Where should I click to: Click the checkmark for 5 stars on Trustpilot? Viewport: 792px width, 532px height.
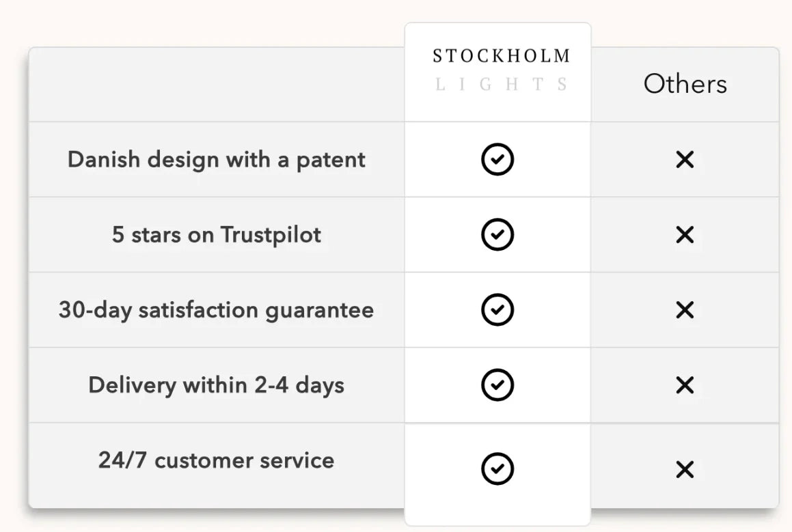point(497,235)
